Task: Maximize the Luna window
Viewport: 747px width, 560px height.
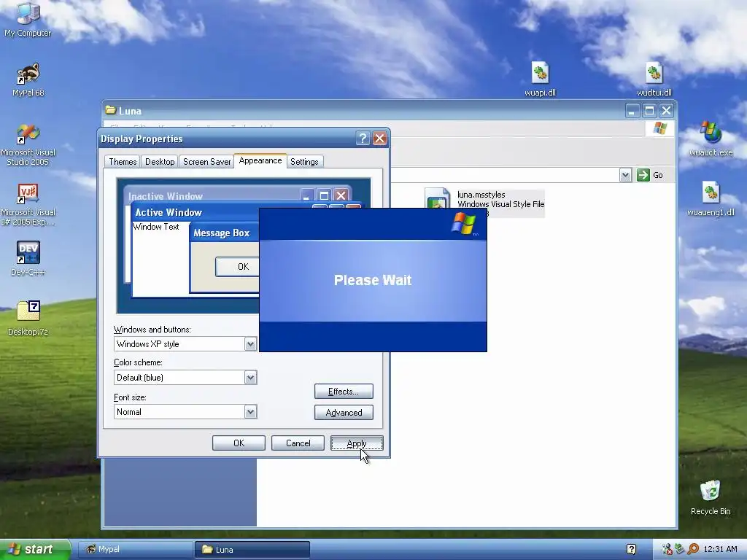Action: pyautogui.click(x=649, y=111)
